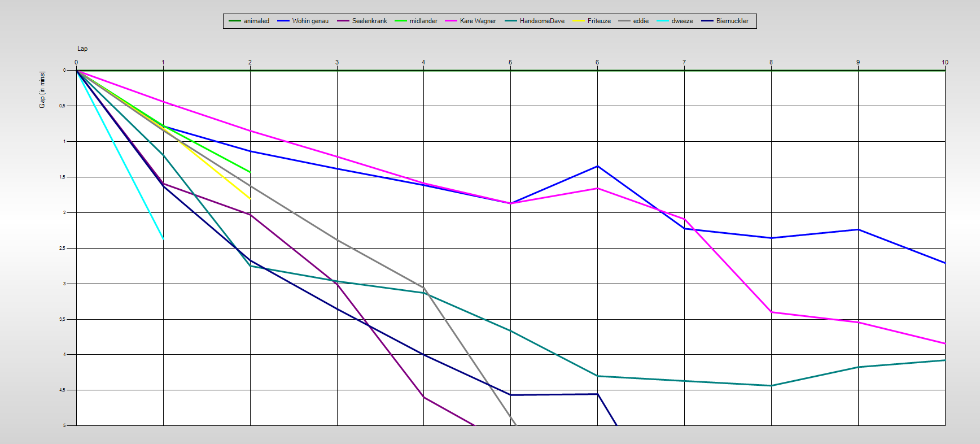The image size is (980, 444).
Task: Click the cyan dweeze line endpoint at lap 1
Action: [x=163, y=238]
